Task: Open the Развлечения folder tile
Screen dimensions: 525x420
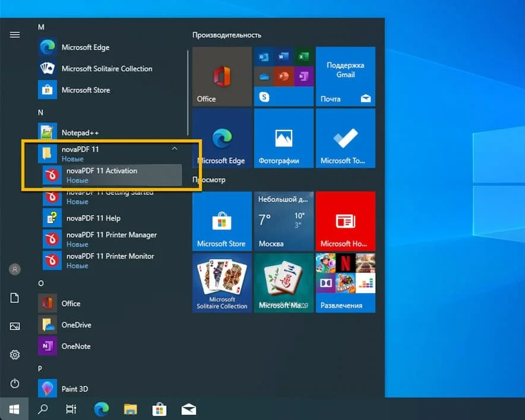Action: click(x=345, y=283)
